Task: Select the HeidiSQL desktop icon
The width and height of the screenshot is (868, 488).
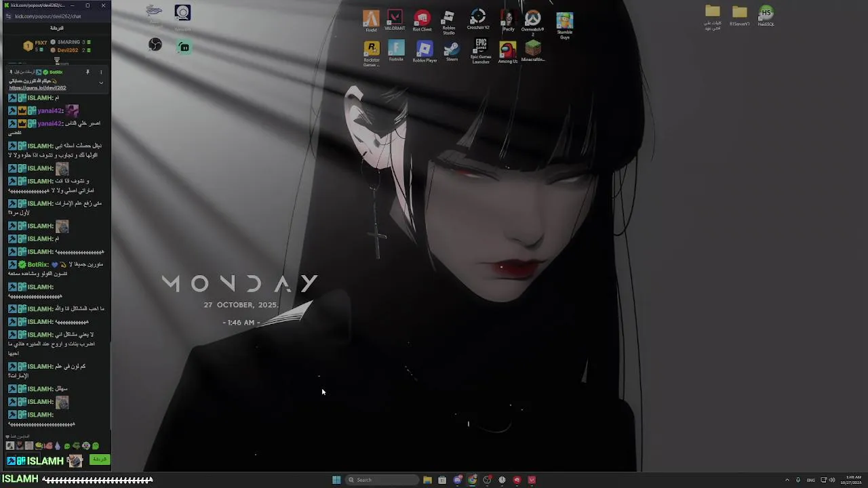Action: point(766,16)
